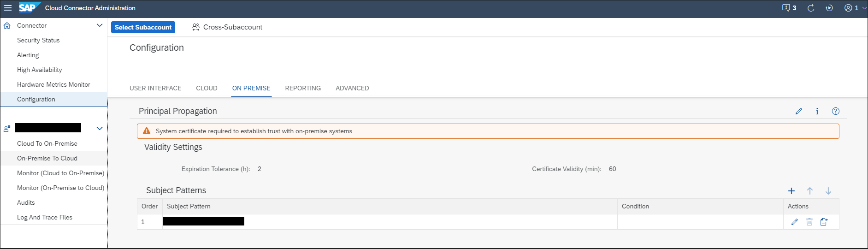Switch to REPORTING tab

click(303, 88)
